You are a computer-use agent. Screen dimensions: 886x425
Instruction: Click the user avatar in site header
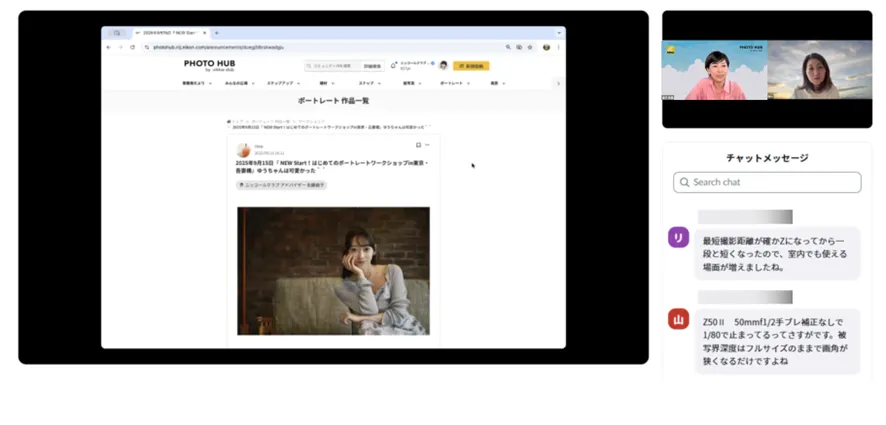[443, 66]
